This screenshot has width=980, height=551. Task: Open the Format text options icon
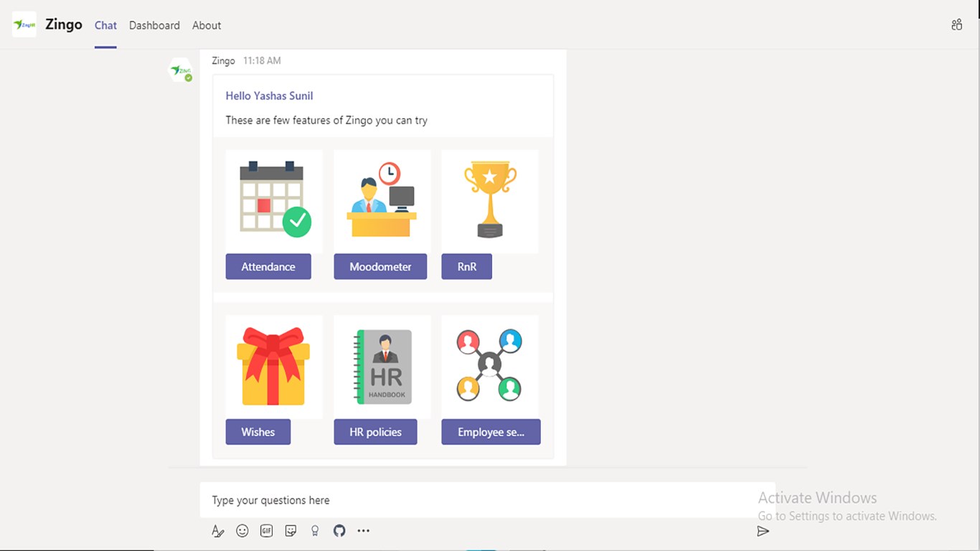pyautogui.click(x=218, y=531)
